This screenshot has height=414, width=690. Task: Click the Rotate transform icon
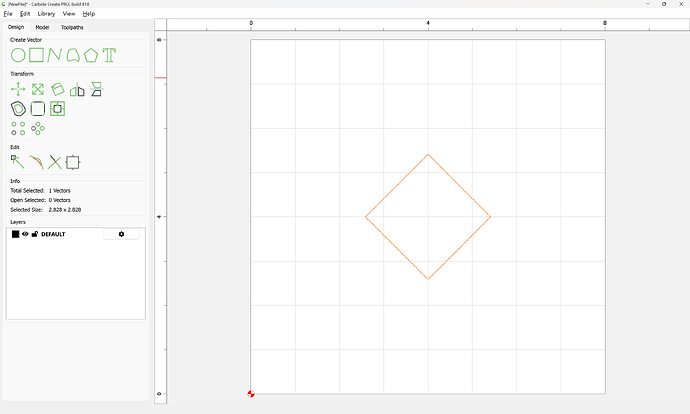click(x=58, y=89)
